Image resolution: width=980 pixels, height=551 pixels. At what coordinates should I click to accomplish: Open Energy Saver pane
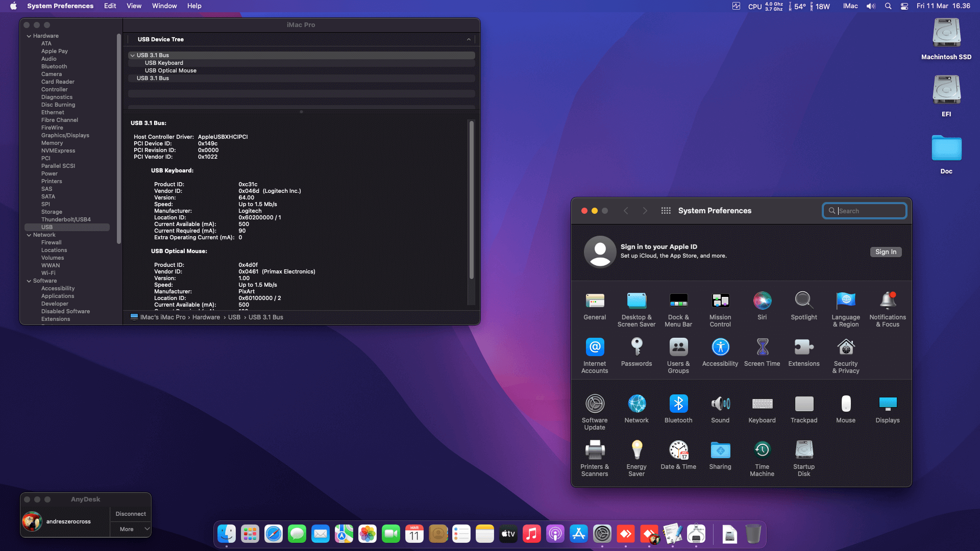coord(636,459)
